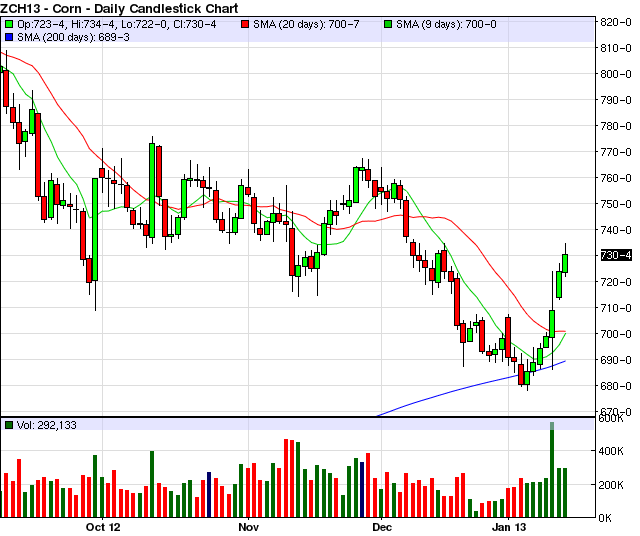Click the dark blue volume bar in late October
Screen dimensions: 640x536
pos(209,495)
